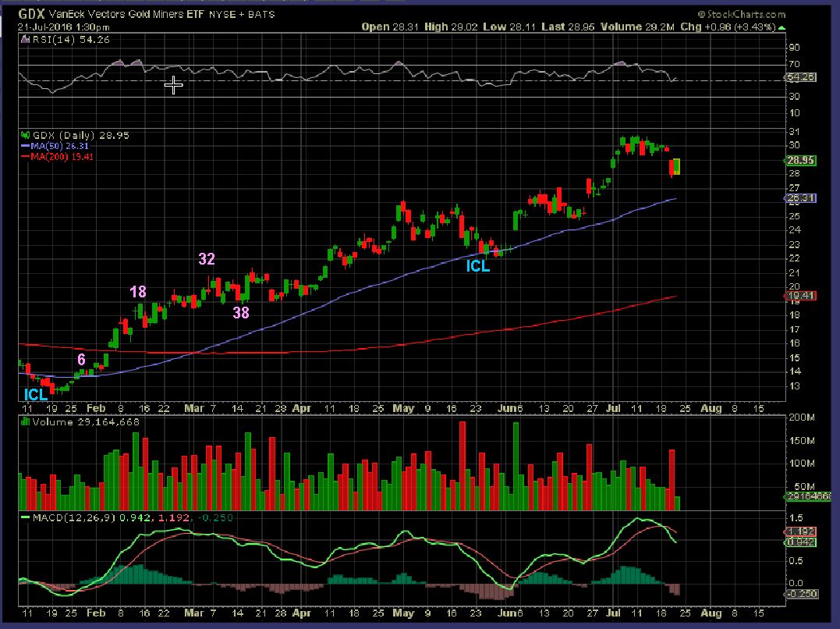840x629 pixels.
Task: Click the 200M tick on volume axis
Action: [802, 418]
